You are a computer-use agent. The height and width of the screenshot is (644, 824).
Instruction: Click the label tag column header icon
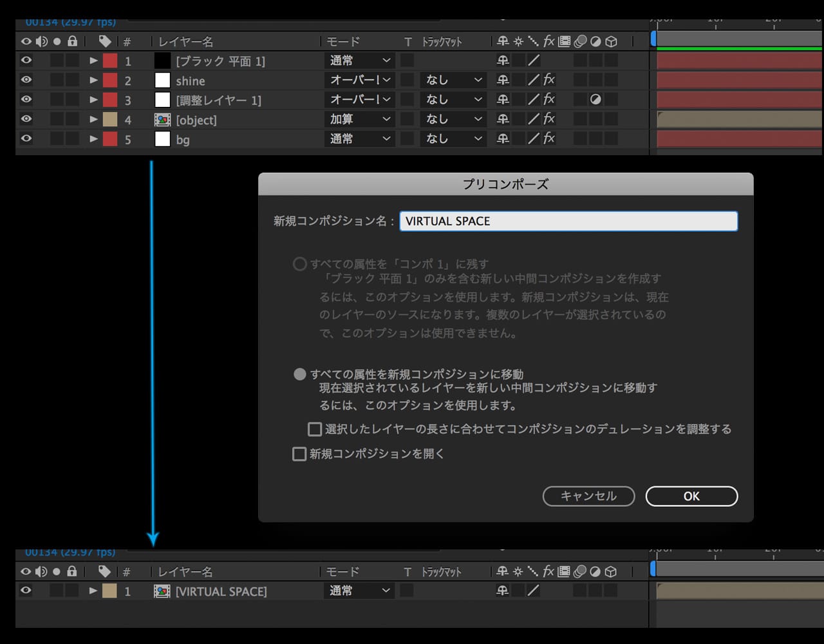point(105,42)
